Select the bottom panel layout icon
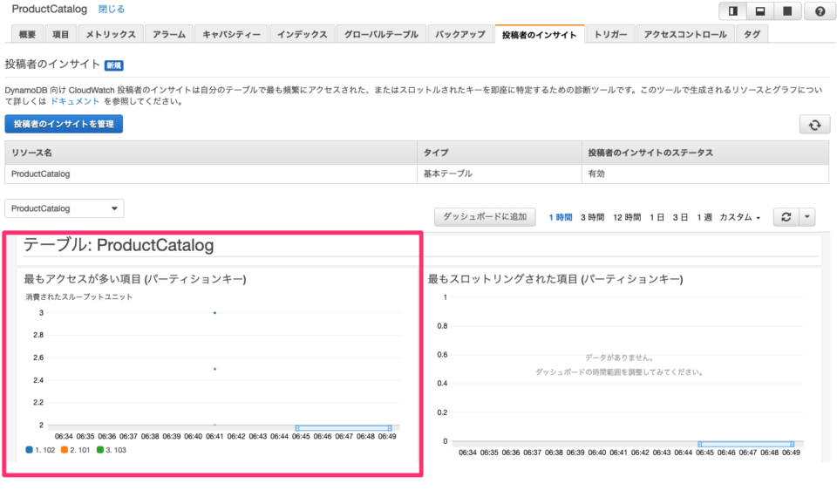 [x=759, y=11]
